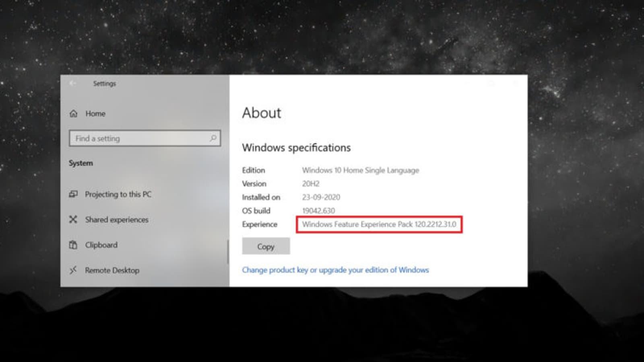Screen dimensions: 644x362
Task: Click the Windows specifications heading
Action: [296, 148]
